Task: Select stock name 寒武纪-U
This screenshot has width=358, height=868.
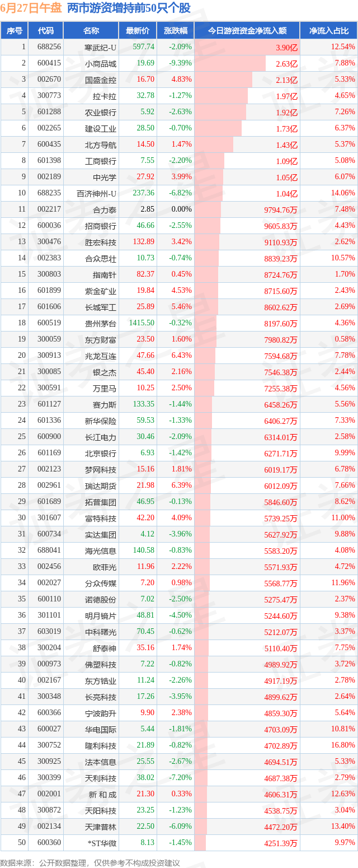Action: 100,48
